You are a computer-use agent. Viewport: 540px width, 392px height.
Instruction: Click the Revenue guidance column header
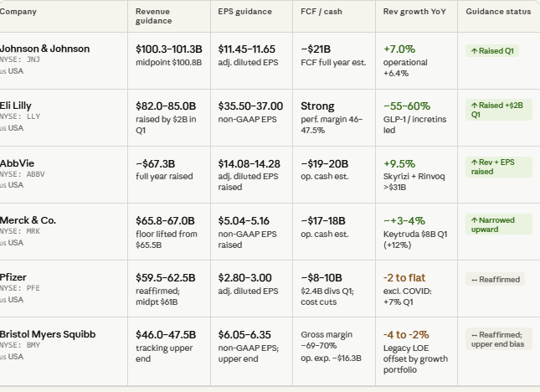point(153,16)
